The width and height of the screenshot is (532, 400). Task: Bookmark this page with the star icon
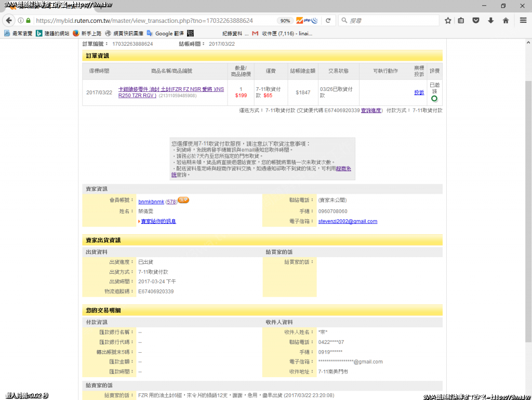[448, 21]
